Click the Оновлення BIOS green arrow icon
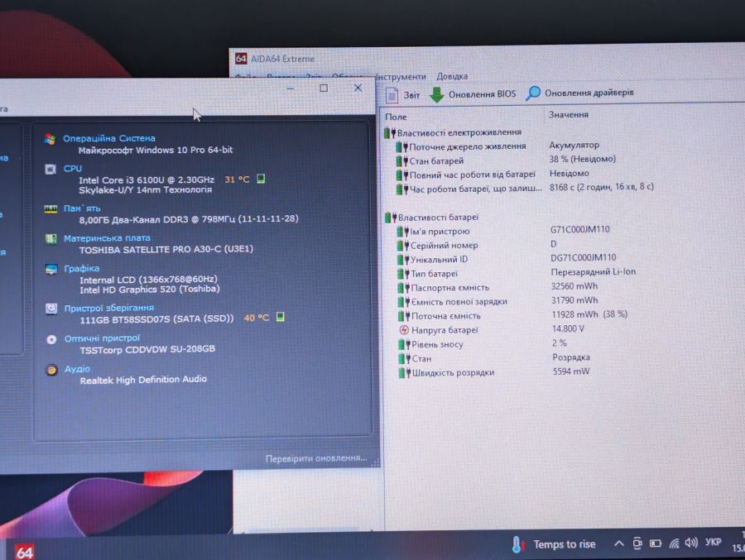This screenshot has height=560, width=745. [x=436, y=94]
